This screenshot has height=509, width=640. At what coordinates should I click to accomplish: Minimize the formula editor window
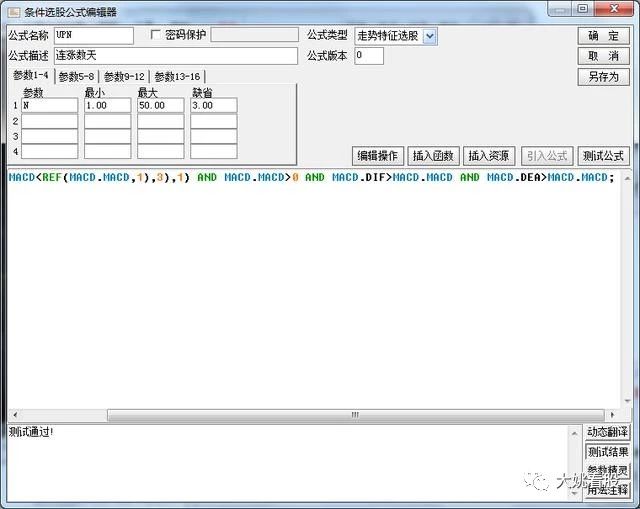560,9
